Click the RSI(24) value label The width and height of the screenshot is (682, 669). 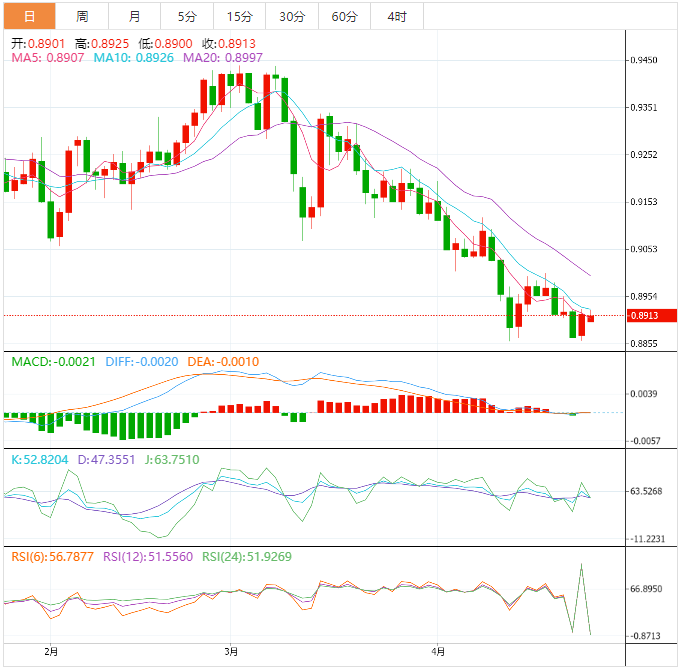pyautogui.click(x=247, y=557)
